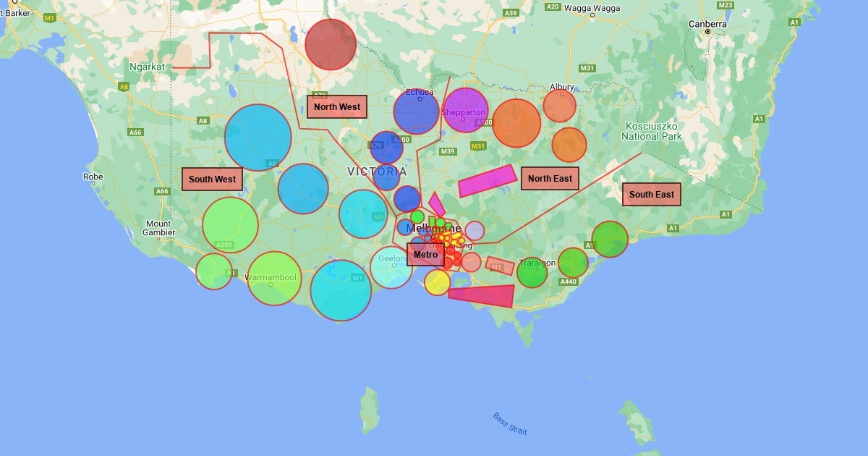Click the dark red circle above North West
The height and width of the screenshot is (456, 868).
(331, 44)
